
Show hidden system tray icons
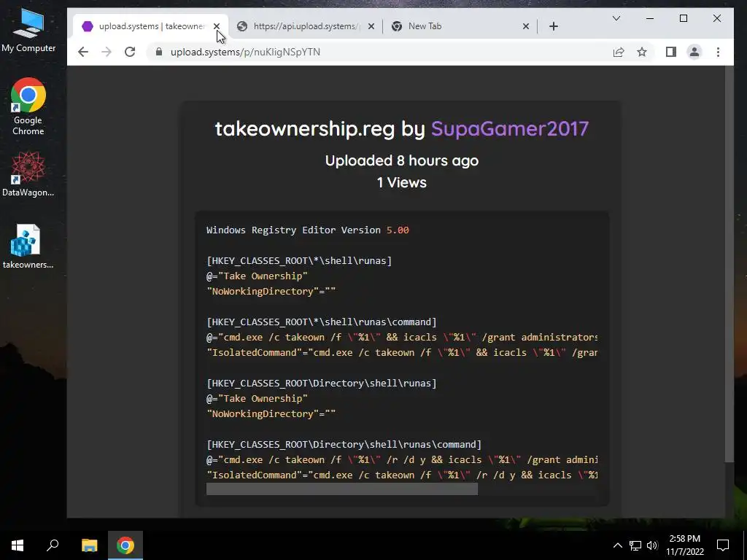point(617,545)
